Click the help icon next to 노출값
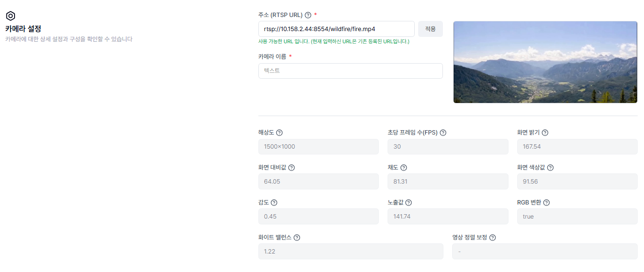 (x=408, y=203)
